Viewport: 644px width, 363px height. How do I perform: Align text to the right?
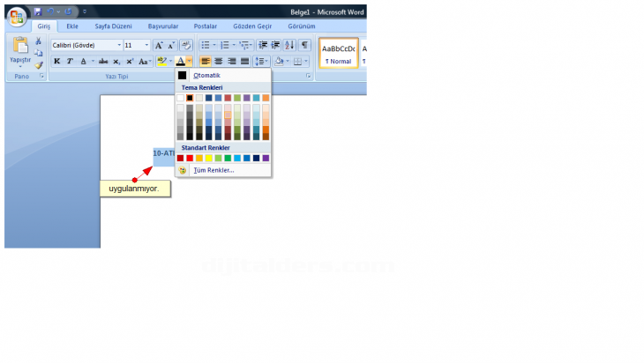[x=232, y=61]
